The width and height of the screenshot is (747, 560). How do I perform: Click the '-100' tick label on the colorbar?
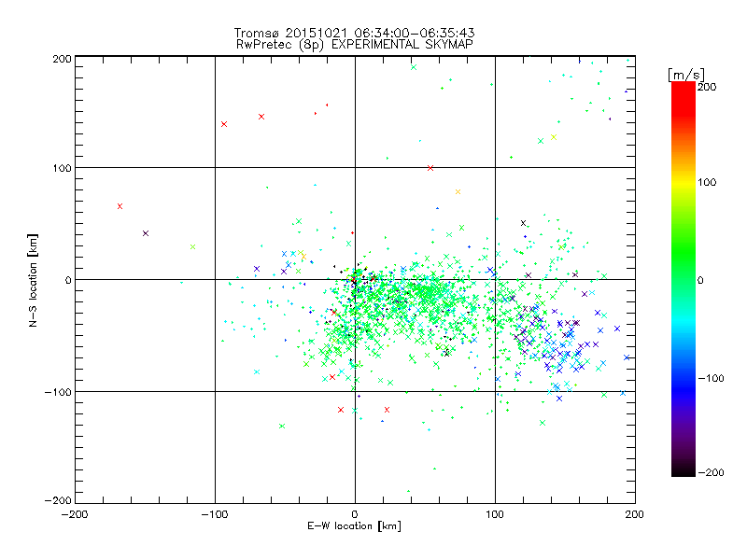[711, 378]
